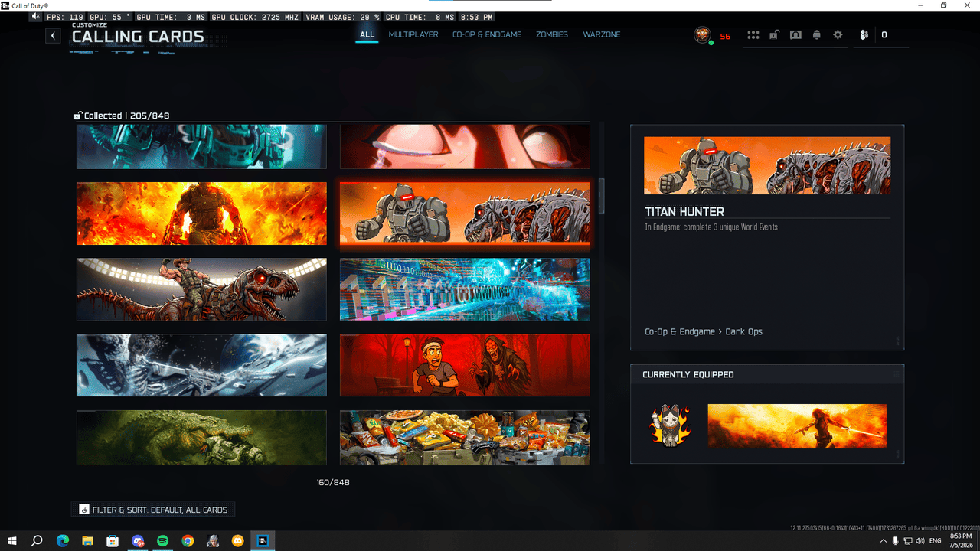Open File Explorer from taskbar
Screen dimensions: 980x551
coord(87,541)
